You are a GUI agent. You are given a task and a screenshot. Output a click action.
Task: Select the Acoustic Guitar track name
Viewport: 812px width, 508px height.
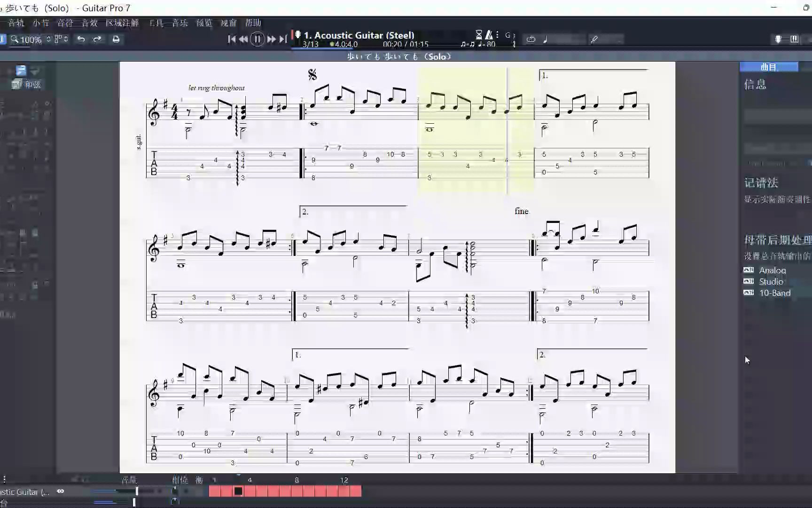pyautogui.click(x=25, y=492)
